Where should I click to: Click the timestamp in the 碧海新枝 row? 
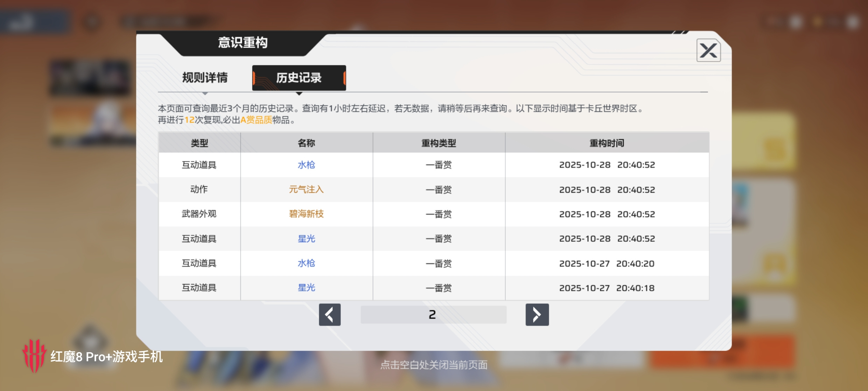[x=607, y=214]
